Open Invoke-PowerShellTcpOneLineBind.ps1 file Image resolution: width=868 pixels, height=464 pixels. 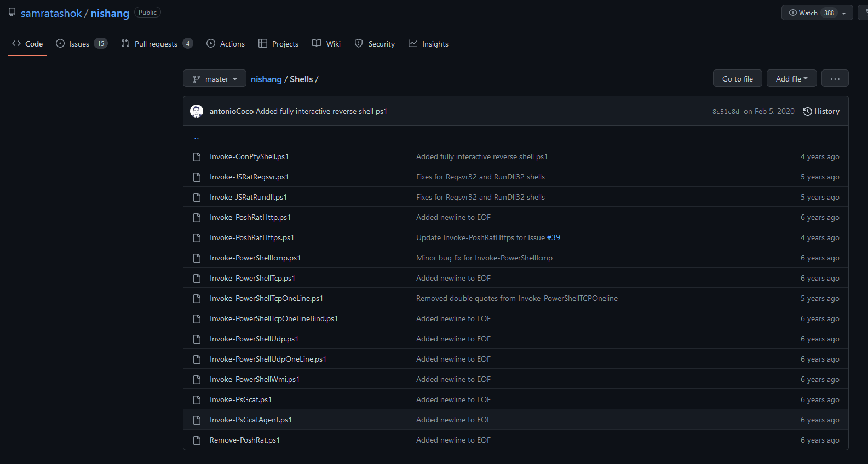[274, 318]
